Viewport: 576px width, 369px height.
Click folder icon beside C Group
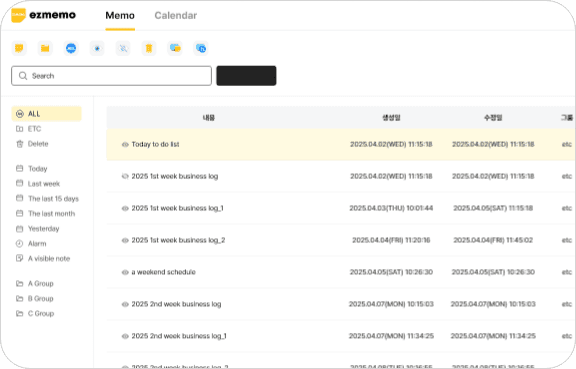coord(19,314)
